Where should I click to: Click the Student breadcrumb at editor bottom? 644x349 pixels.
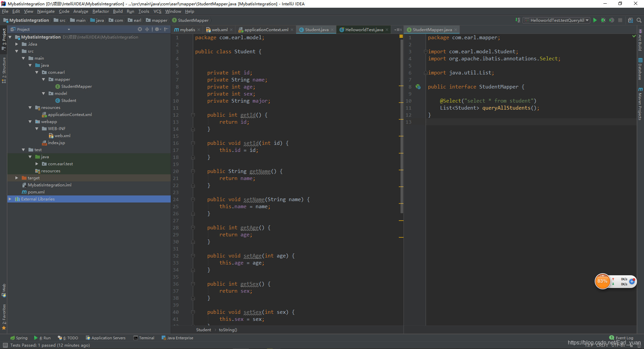(x=203, y=330)
